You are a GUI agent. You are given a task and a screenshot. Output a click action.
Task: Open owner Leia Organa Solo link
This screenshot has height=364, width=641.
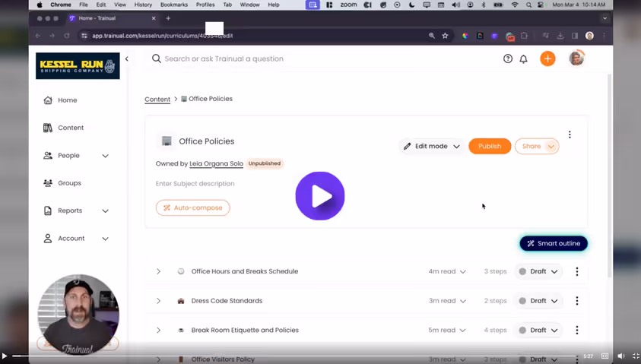[x=216, y=163]
